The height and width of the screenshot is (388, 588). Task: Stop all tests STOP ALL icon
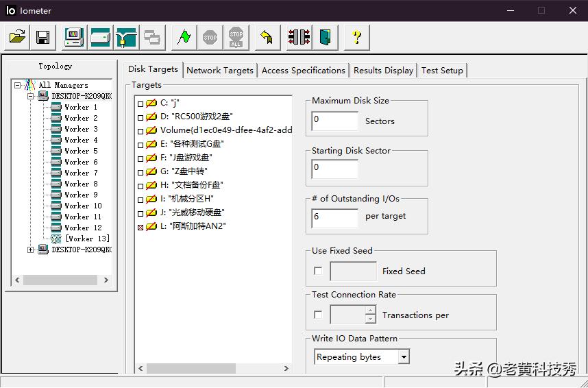tap(236, 38)
